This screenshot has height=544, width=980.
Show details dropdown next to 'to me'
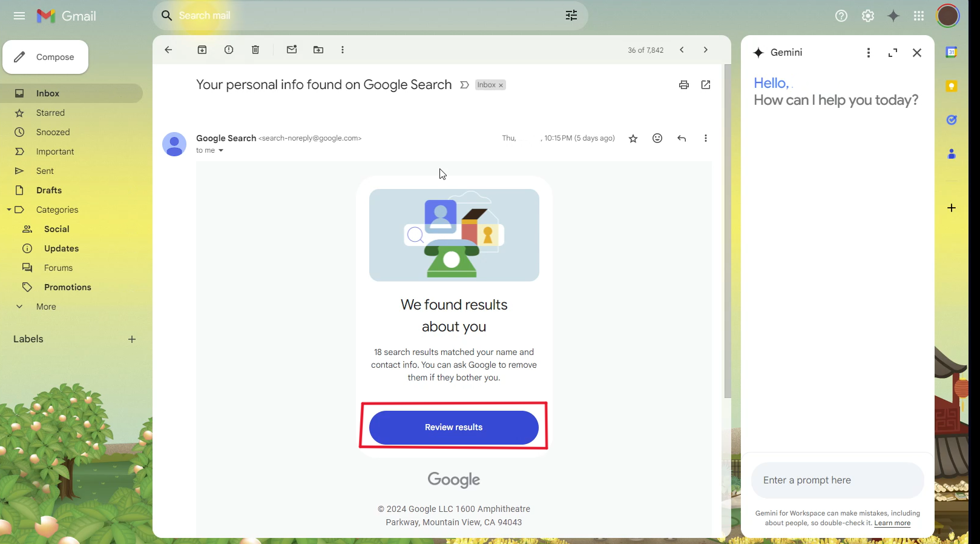221,150
